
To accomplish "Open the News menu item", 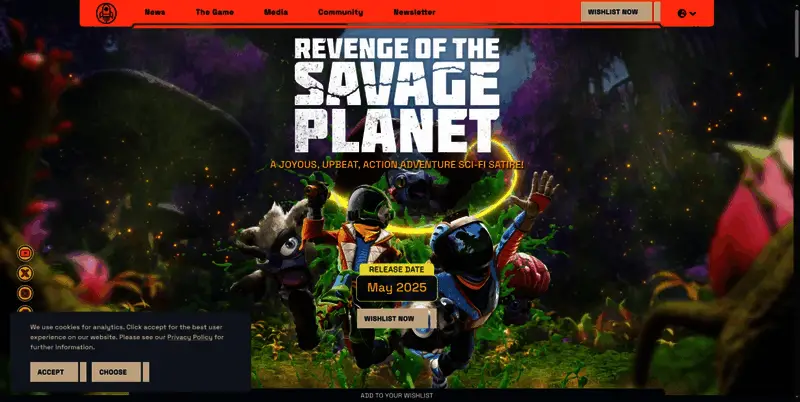I will (155, 12).
